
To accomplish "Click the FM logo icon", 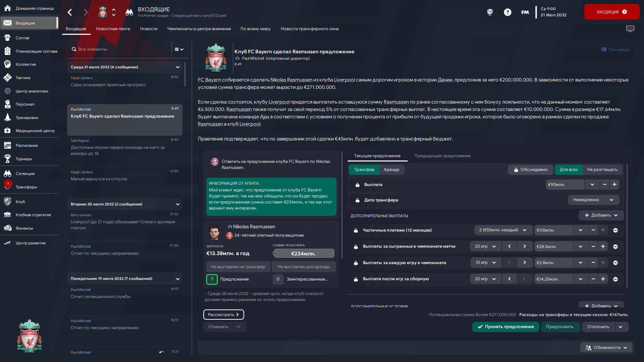I will [x=525, y=12].
